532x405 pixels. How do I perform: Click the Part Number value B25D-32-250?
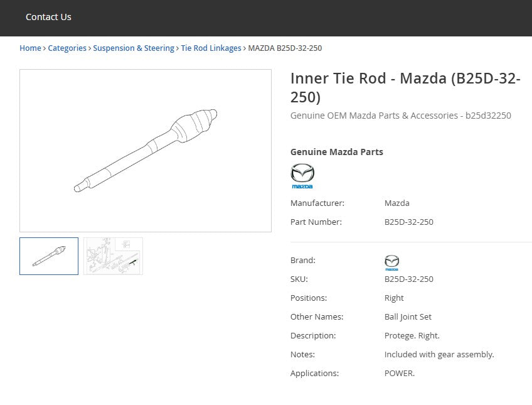click(x=409, y=222)
